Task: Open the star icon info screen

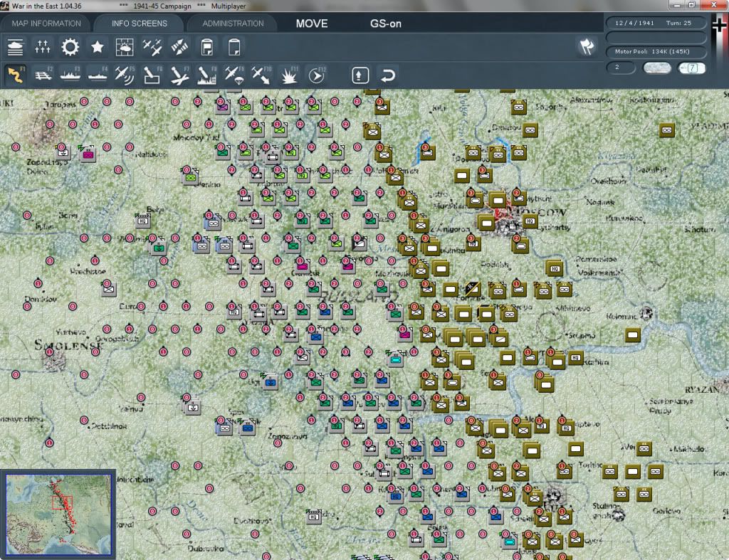Action: pos(97,48)
